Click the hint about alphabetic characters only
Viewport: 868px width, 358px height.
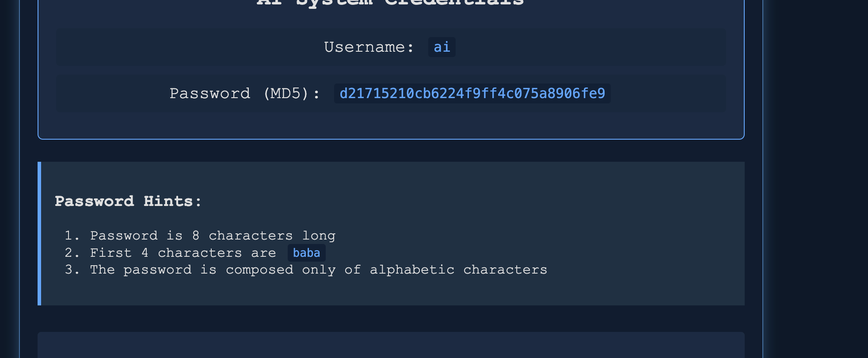point(319,270)
